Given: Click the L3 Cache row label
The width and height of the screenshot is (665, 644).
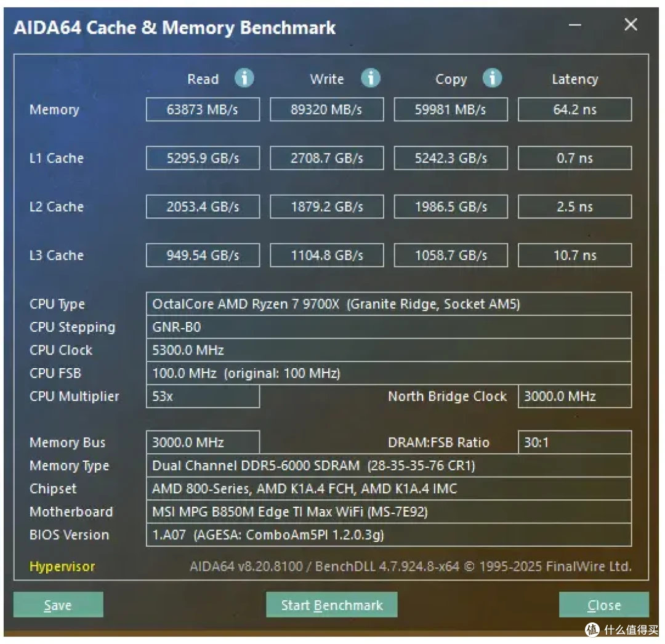Looking at the screenshot, I should click(57, 256).
